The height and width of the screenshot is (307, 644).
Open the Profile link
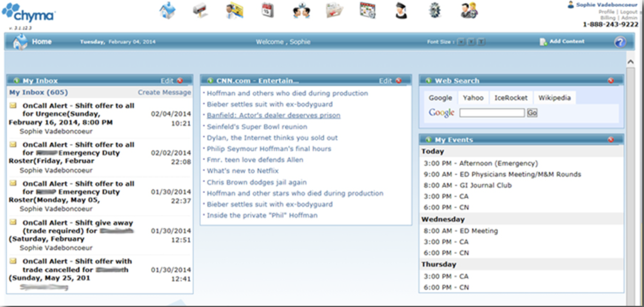tap(607, 12)
